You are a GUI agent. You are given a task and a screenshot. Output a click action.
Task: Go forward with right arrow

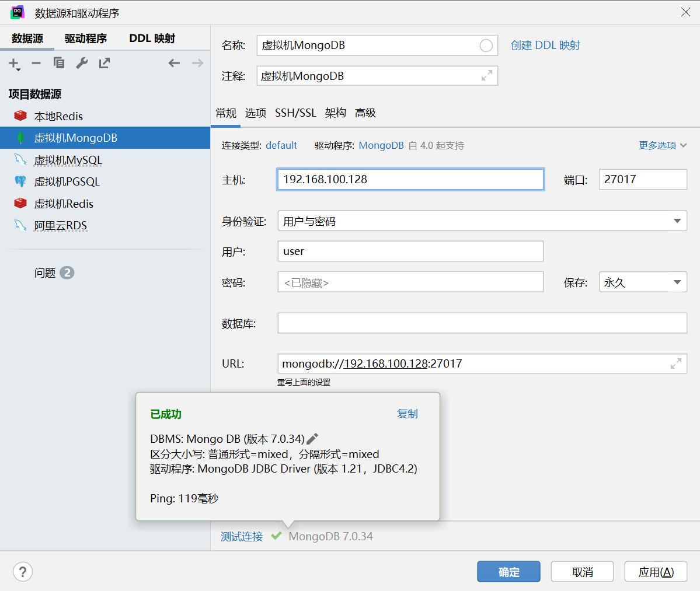(197, 63)
